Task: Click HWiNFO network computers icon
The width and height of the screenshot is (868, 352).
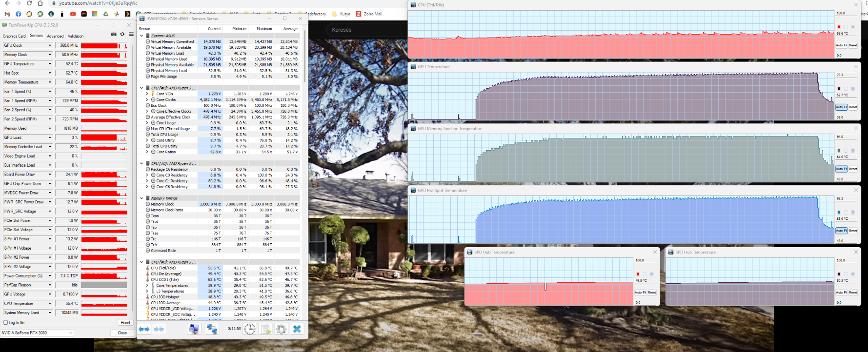Action: [x=212, y=329]
